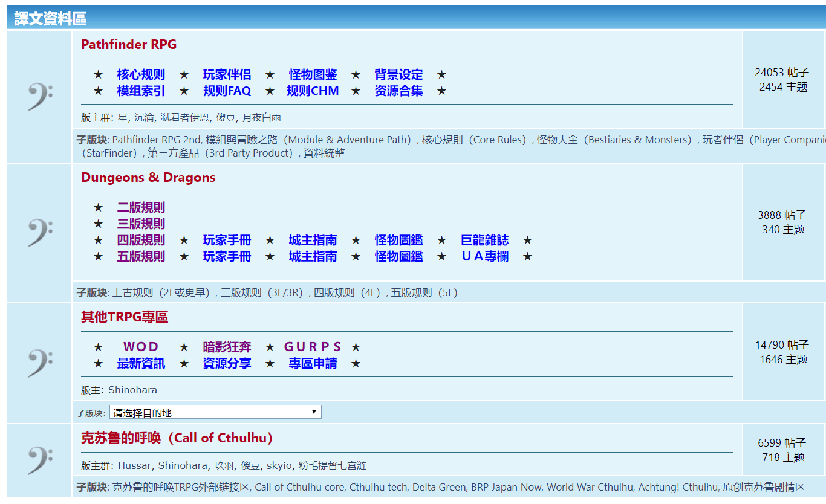Open the WOD link
This screenshot has width=826, height=504.
pyautogui.click(x=141, y=347)
